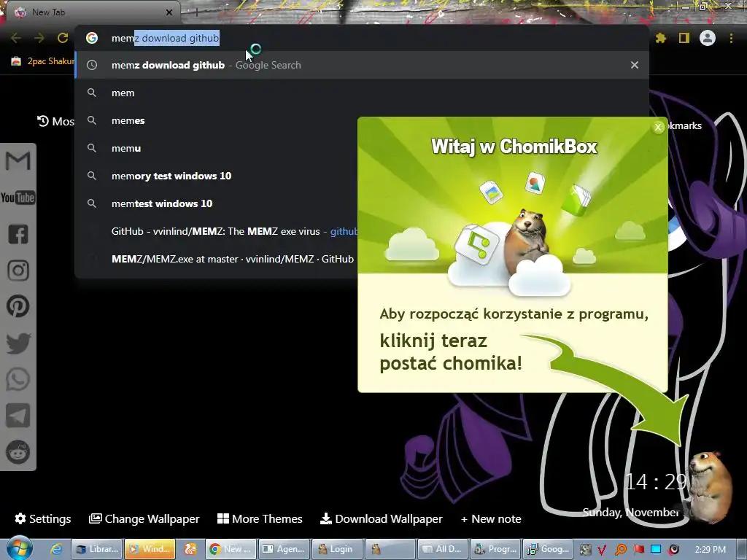Open the Action Center flag tray icon
This screenshot has width=747, height=560.
[638, 550]
